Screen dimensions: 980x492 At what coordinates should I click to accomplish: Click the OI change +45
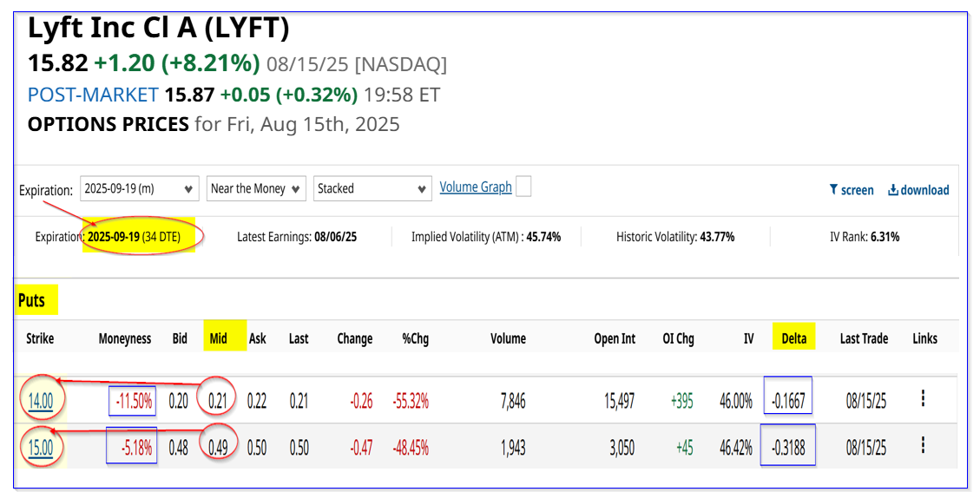(x=684, y=448)
